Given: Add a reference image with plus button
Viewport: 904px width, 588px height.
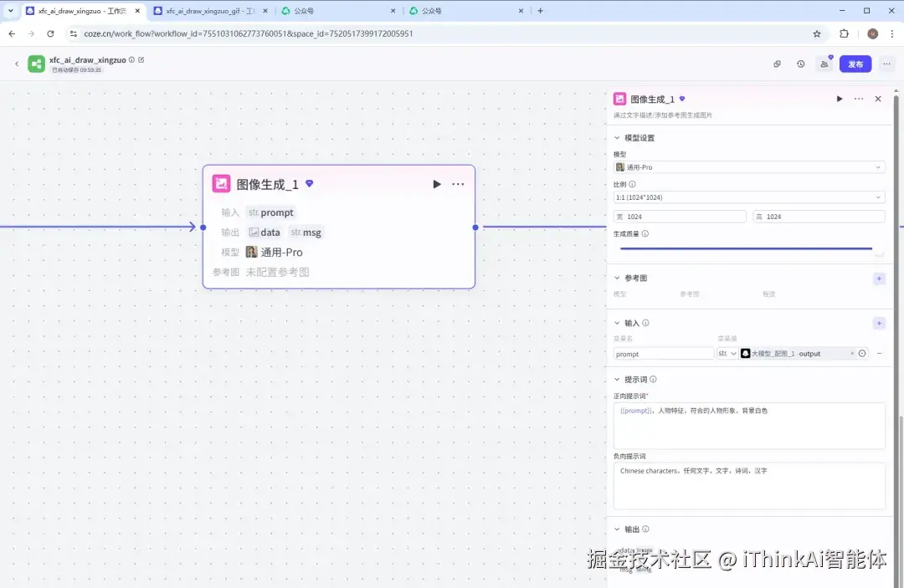Looking at the screenshot, I should (879, 279).
